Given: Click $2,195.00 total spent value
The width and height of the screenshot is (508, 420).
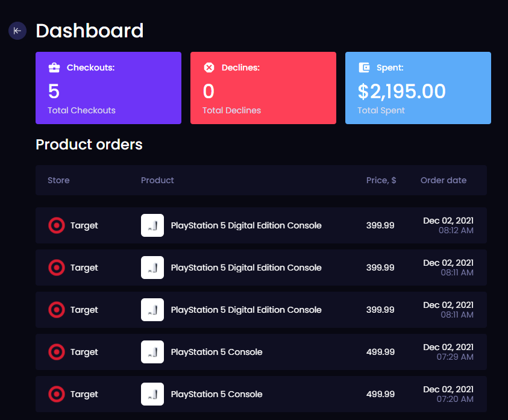Looking at the screenshot, I should tap(402, 91).
